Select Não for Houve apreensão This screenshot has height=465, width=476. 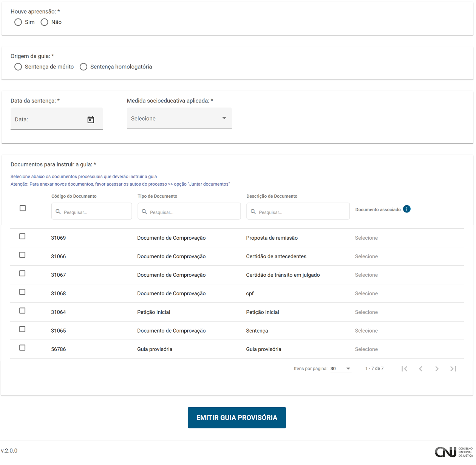click(45, 22)
